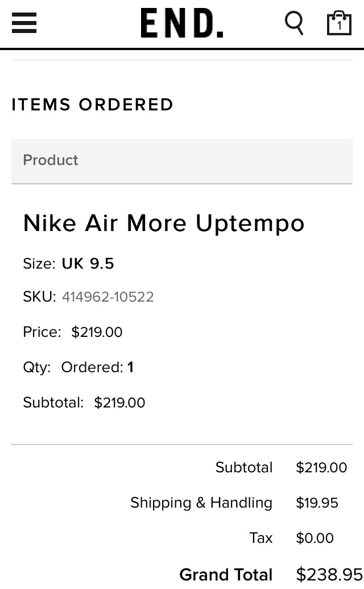This screenshot has height=589, width=364.
Task: Click the Grand Total label
Action: point(226,575)
